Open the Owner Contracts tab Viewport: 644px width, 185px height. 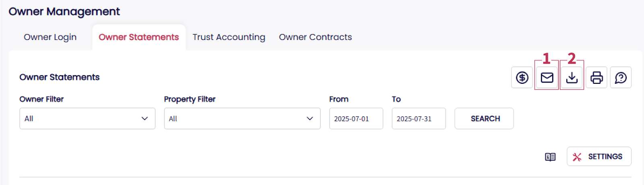pos(315,37)
